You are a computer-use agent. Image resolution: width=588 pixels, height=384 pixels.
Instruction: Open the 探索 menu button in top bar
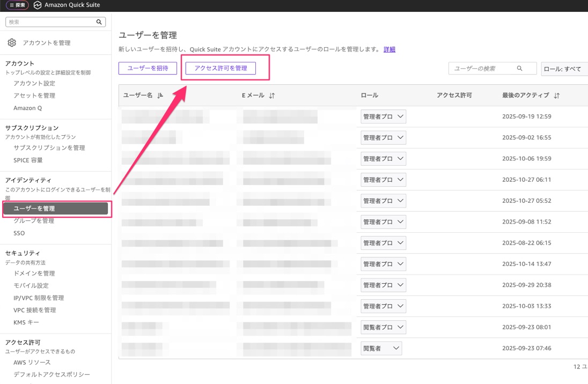(17, 5)
